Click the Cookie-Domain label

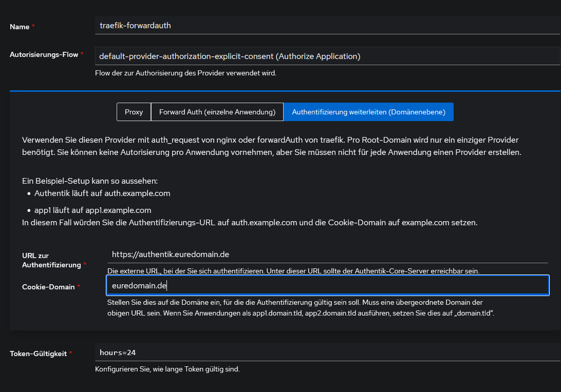[48, 287]
